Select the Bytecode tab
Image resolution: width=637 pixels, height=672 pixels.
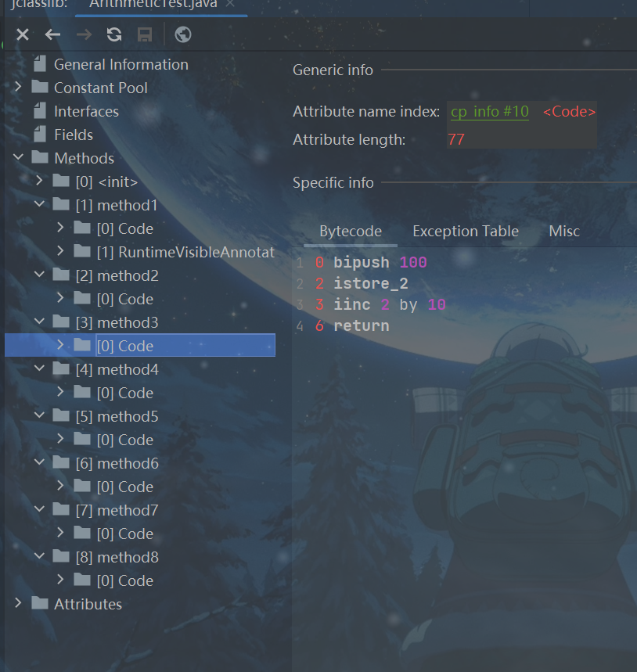point(350,231)
